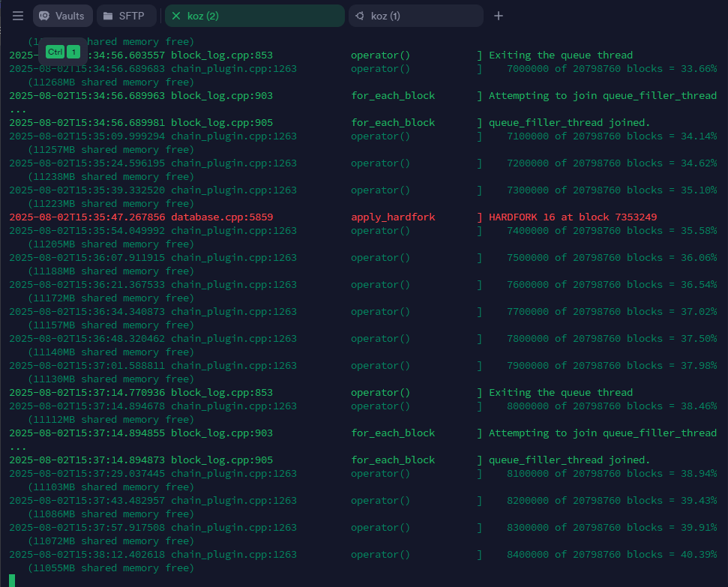The image size is (728, 587).
Task: Click the 37.98% progress value
Action: (x=699, y=366)
